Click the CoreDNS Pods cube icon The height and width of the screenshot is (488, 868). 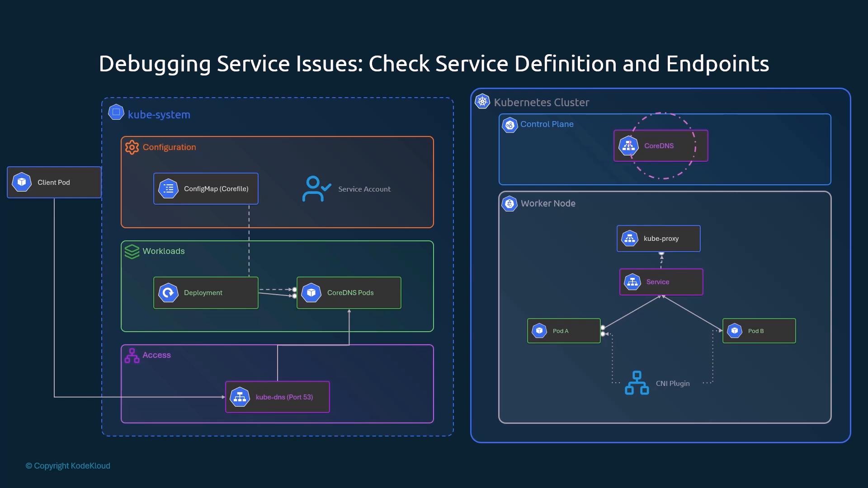tap(311, 293)
